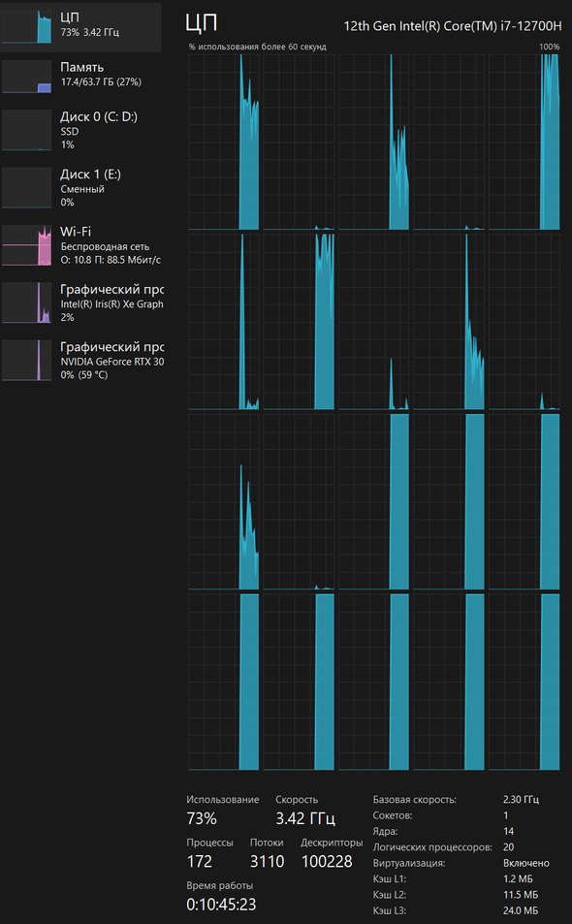The width and height of the screenshot is (572, 924).
Task: Click the first logical processor graph
Action: point(223,142)
